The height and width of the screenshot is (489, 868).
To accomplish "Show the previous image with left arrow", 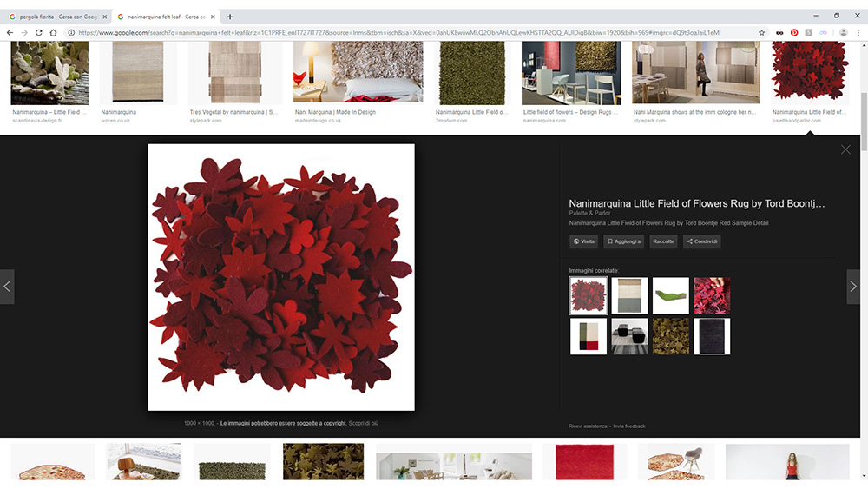I will [x=7, y=287].
